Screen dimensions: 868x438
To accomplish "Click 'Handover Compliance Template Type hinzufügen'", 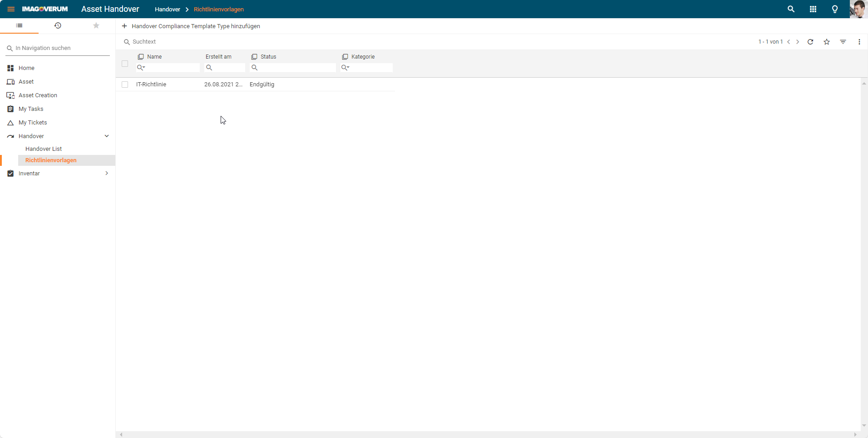I will click(x=191, y=26).
